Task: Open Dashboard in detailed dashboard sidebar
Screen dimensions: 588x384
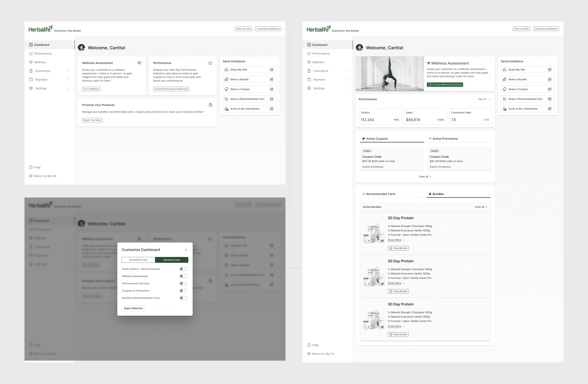Action: 328,45
